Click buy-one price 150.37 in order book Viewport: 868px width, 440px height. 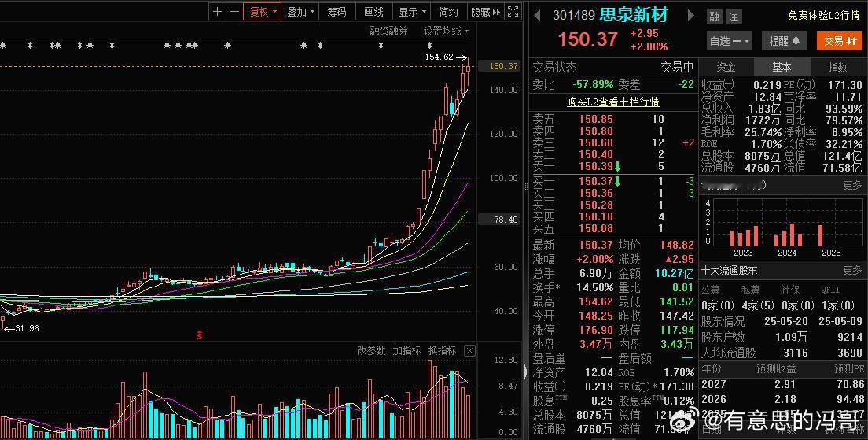click(596, 181)
